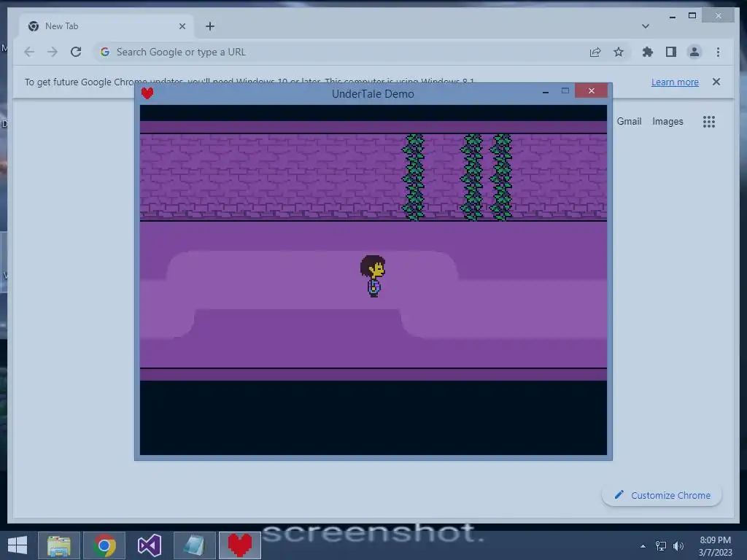Screen dimensions: 747x560
Task: Reload the current Chrome page
Action: point(76,52)
